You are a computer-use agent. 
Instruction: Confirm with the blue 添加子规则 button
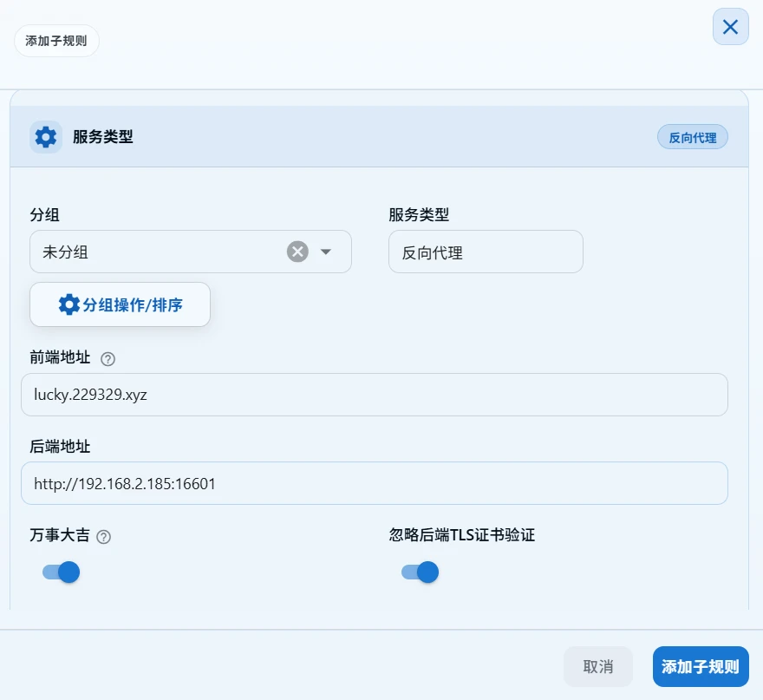click(x=701, y=666)
